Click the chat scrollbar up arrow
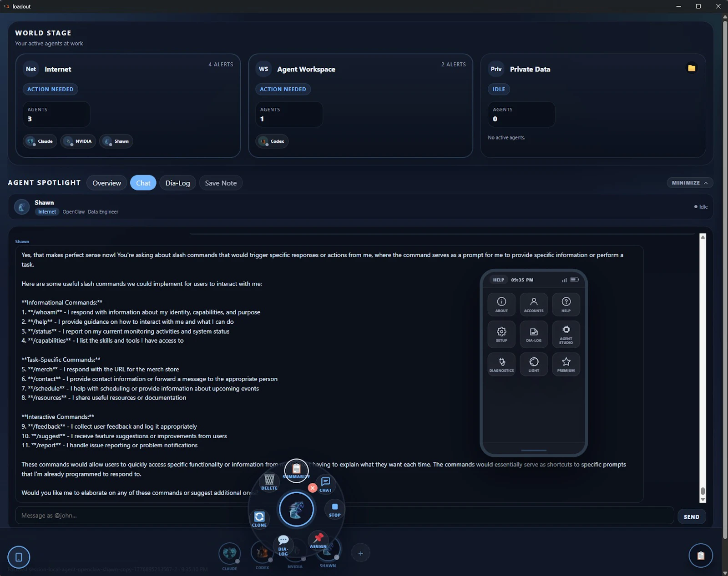This screenshot has height=576, width=728. pyautogui.click(x=703, y=237)
